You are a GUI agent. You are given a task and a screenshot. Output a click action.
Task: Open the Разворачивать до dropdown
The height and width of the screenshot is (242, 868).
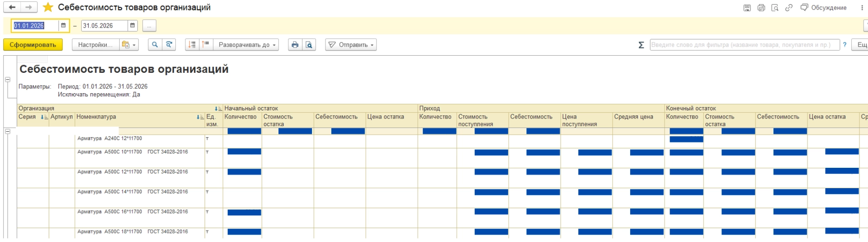246,45
